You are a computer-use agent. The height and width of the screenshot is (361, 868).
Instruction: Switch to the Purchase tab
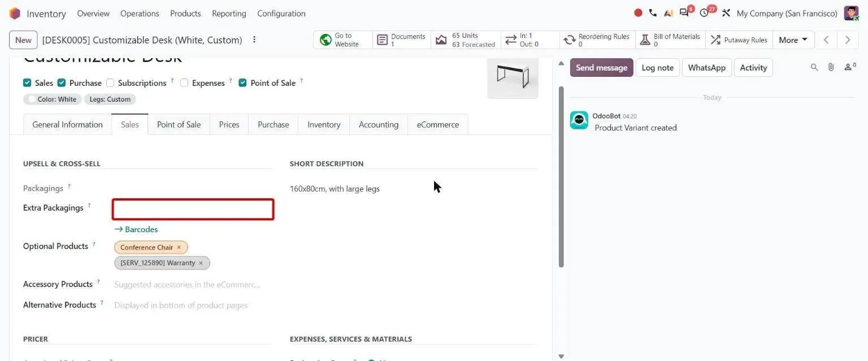pos(273,124)
